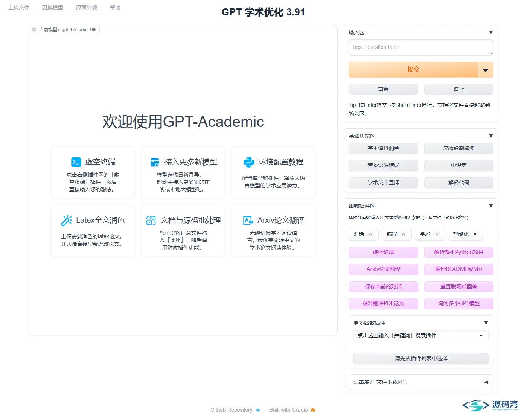The height and width of the screenshot is (420, 527).
Task: Open the 帮助 menu
Action: 115,8
